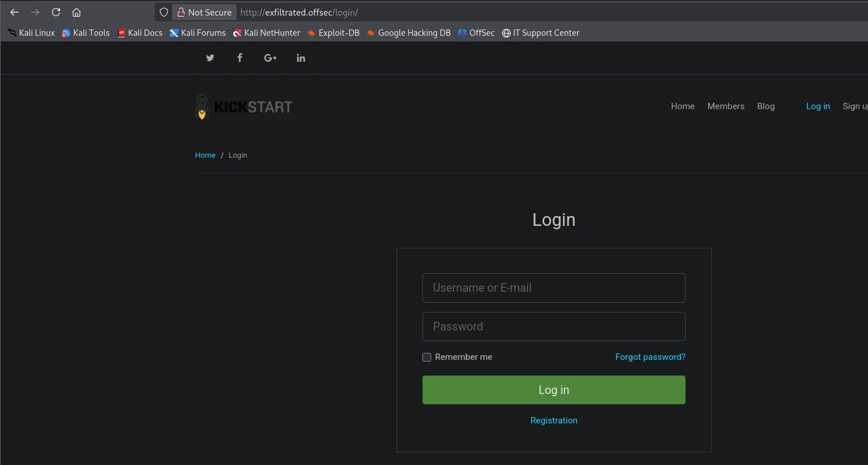This screenshot has height=465, width=868.
Task: Open the Exploit-DB bookmark
Action: tap(333, 33)
